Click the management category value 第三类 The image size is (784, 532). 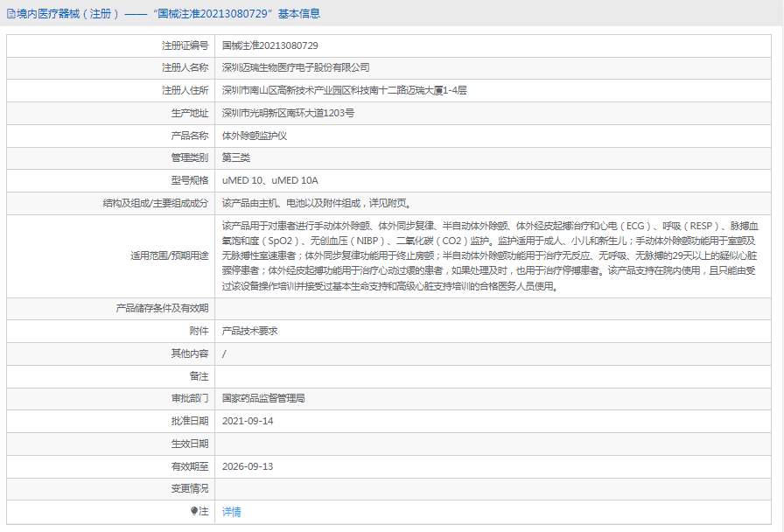236,158
